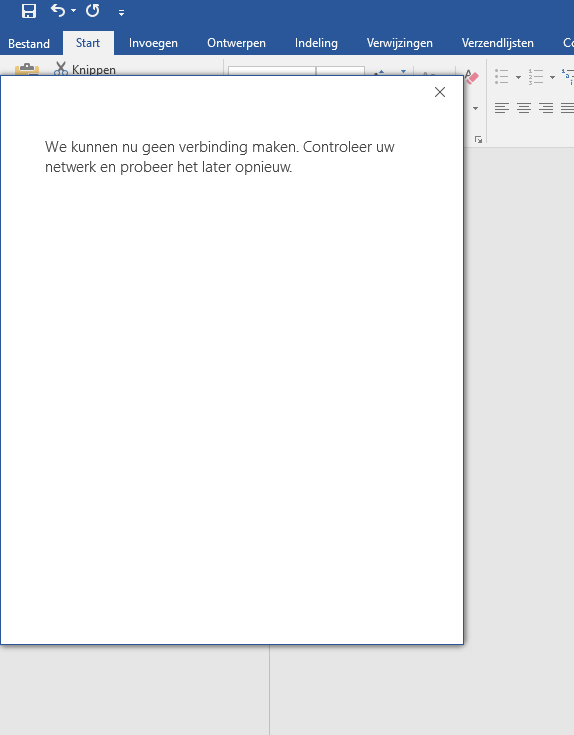
Task: Center the paragraph text
Action: tap(524, 108)
